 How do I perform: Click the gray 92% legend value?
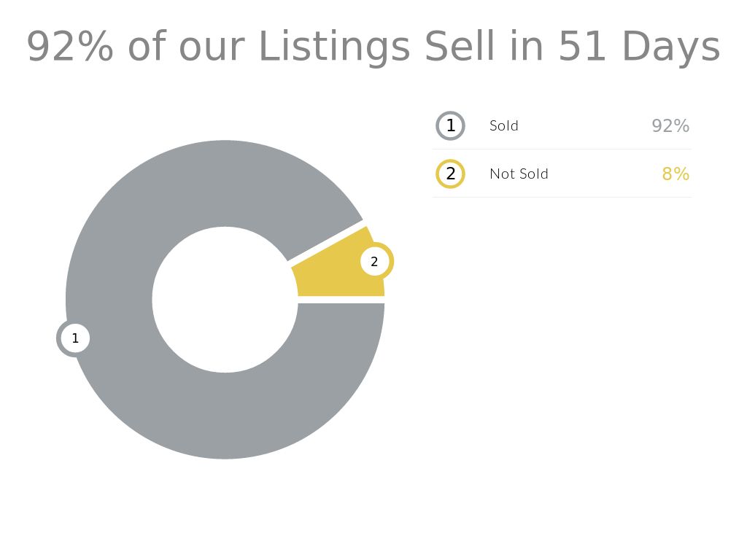tap(670, 125)
